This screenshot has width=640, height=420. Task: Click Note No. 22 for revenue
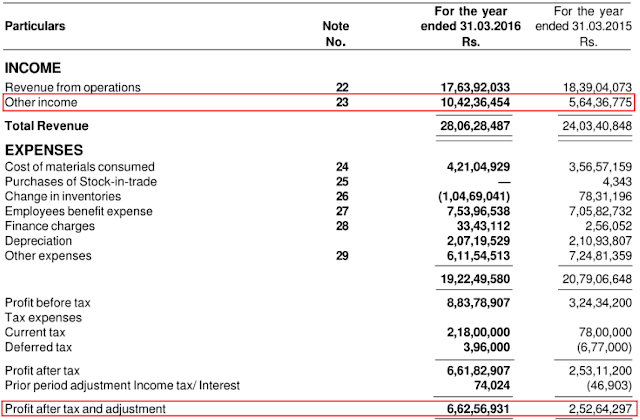(342, 87)
